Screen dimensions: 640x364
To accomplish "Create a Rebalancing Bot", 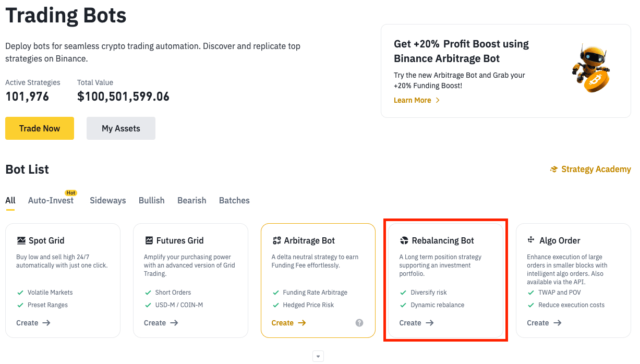I will click(416, 323).
